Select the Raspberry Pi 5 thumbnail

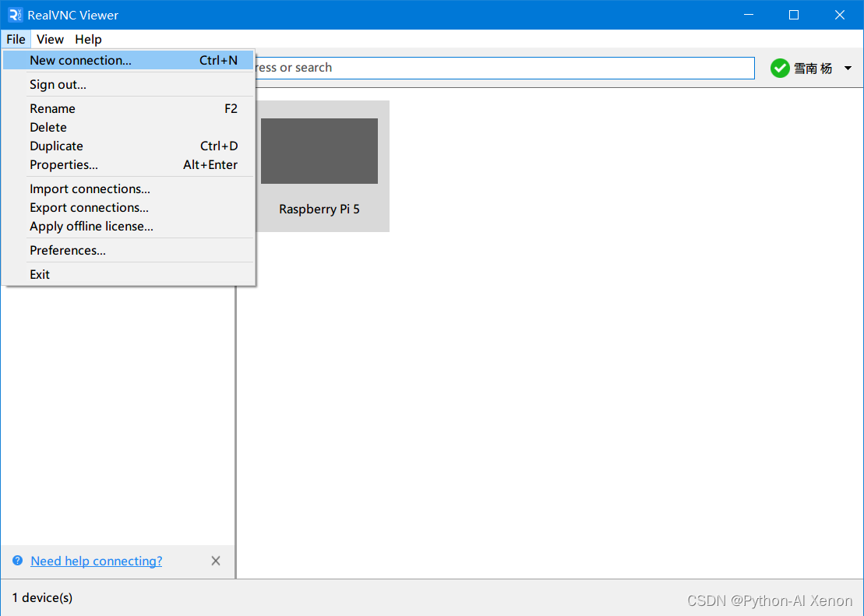pos(319,151)
